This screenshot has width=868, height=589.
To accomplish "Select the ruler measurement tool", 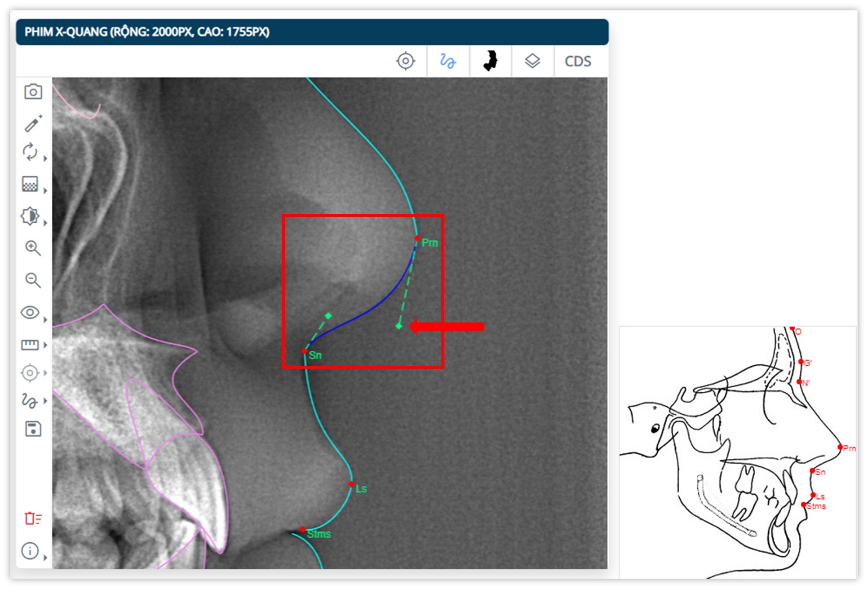I will tap(30, 345).
